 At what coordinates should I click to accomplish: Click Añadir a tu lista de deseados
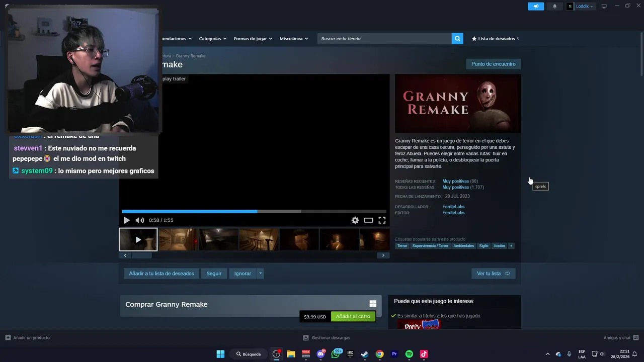click(x=162, y=274)
